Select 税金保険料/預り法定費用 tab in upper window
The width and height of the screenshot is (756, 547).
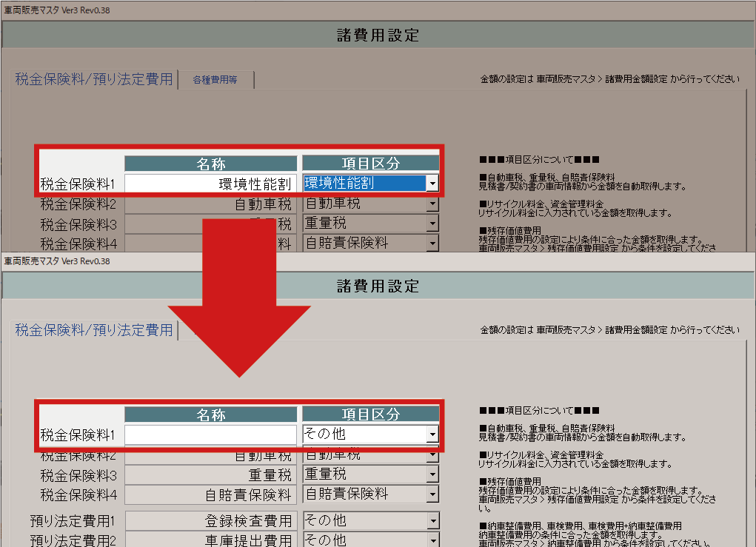94,79
